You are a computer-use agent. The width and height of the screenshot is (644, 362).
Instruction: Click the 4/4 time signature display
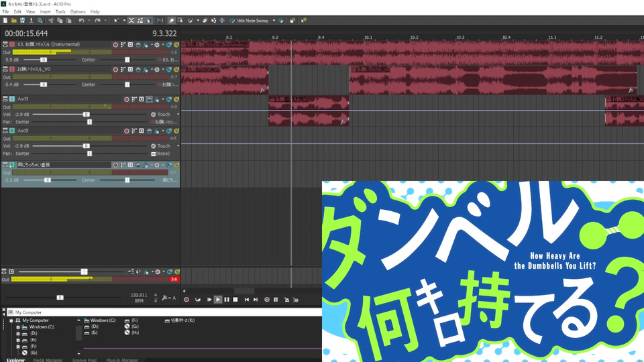(x=156, y=298)
